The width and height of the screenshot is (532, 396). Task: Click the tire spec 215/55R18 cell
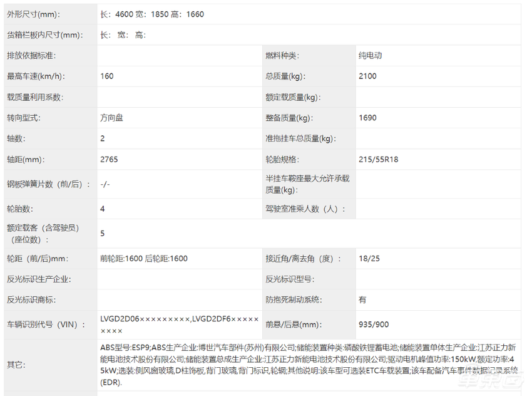[379, 159]
